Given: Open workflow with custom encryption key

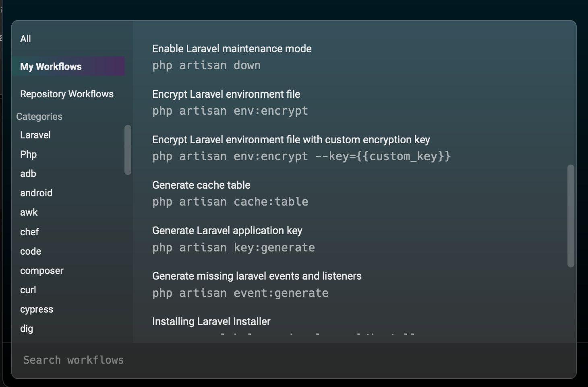Looking at the screenshot, I should [x=291, y=140].
